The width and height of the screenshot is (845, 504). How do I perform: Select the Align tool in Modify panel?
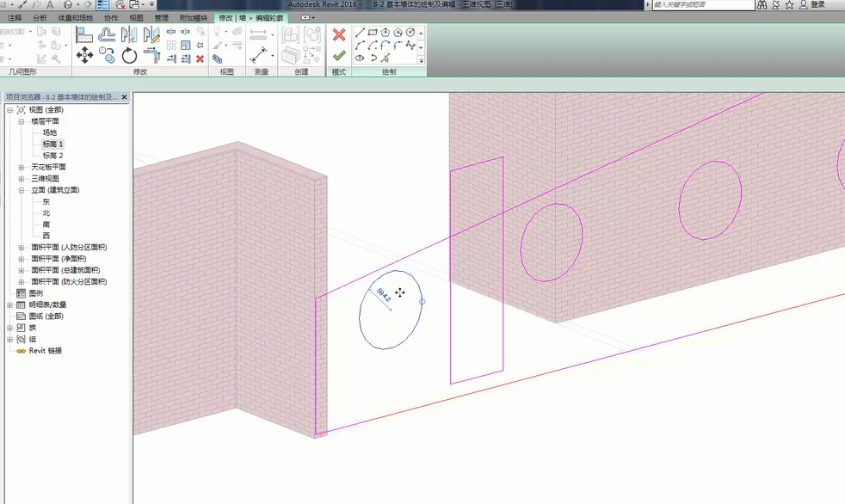tap(84, 34)
